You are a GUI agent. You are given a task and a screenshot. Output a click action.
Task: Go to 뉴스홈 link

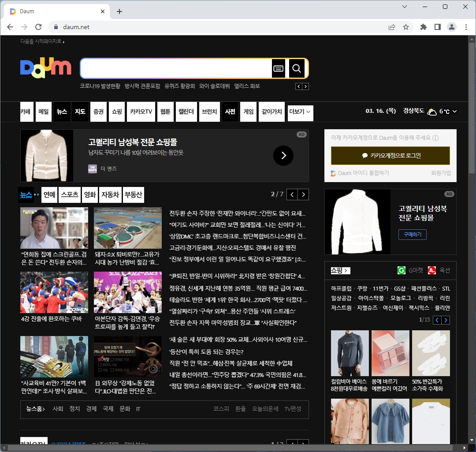pos(36,409)
